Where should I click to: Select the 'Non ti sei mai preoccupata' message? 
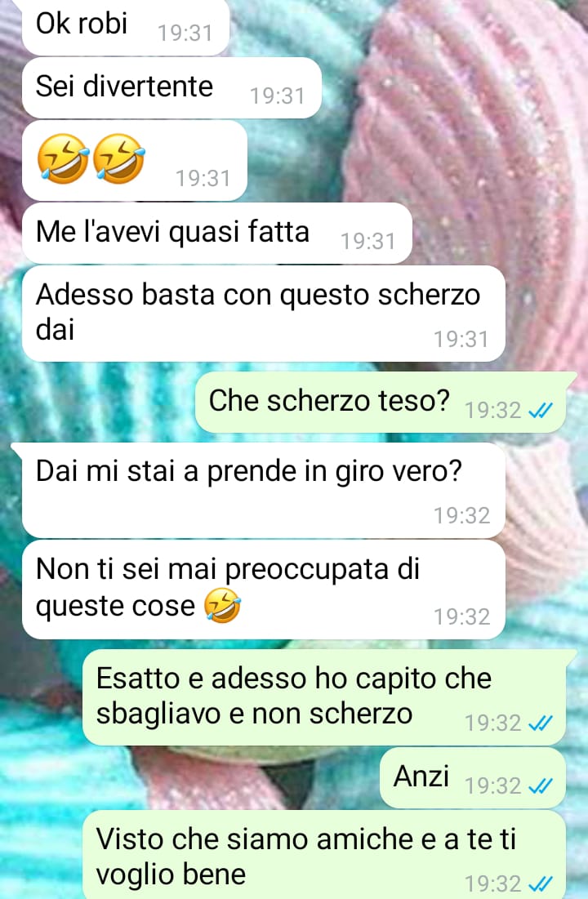tap(263, 590)
